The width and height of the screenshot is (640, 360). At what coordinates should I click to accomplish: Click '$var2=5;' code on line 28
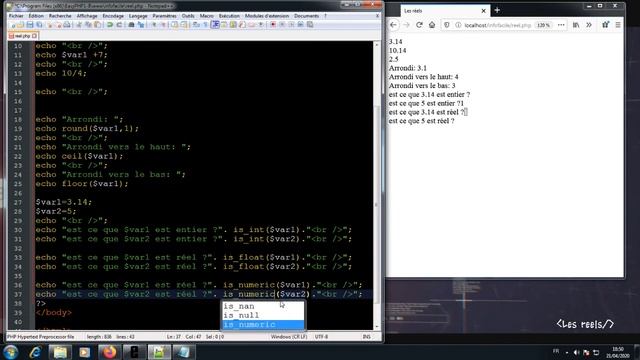(56, 211)
